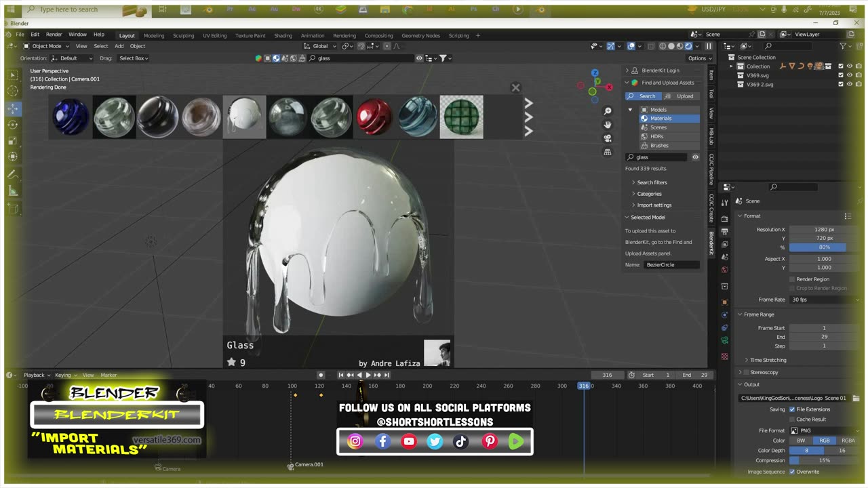Screen dimensions: 868x488
Task: Select the Measure tool
Action: (x=13, y=191)
